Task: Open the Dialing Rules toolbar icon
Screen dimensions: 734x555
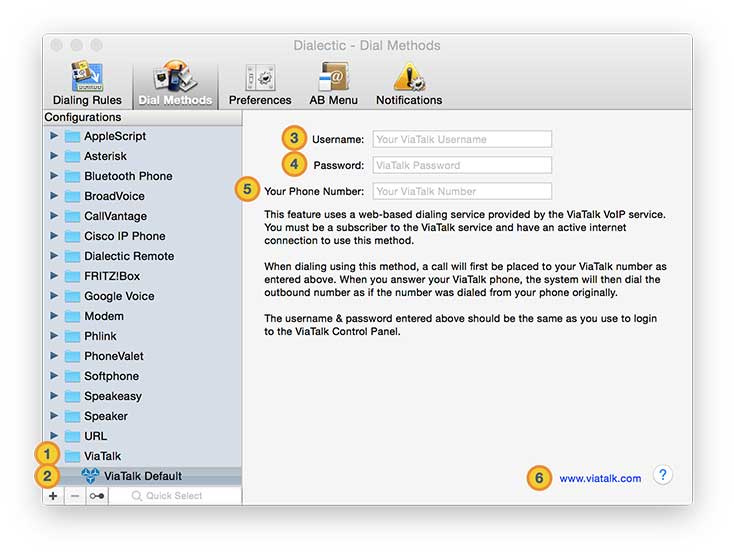Action: pyautogui.click(x=87, y=76)
